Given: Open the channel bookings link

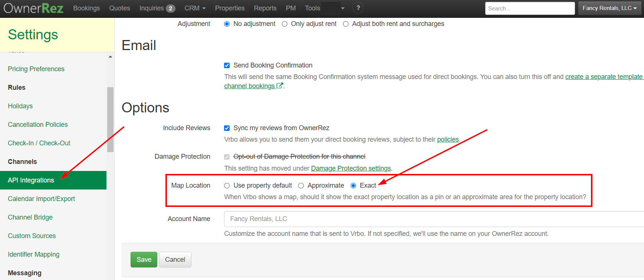Looking at the screenshot, I should pos(254,86).
